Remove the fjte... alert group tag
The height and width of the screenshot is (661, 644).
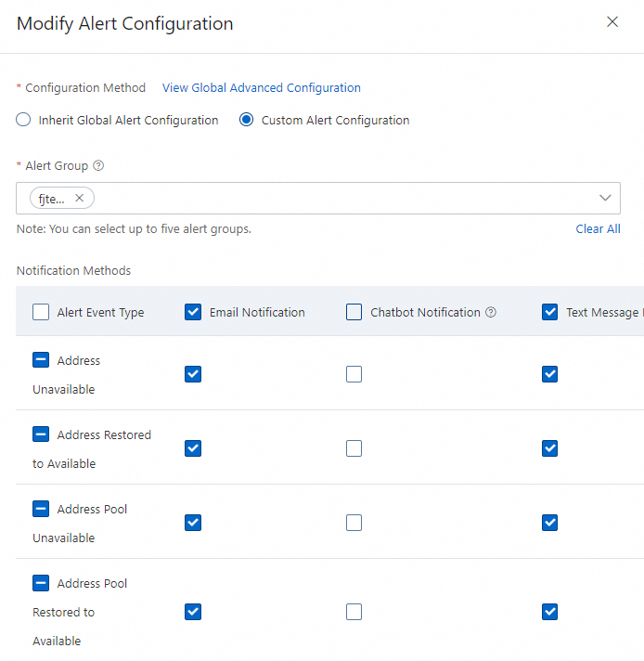(79, 198)
